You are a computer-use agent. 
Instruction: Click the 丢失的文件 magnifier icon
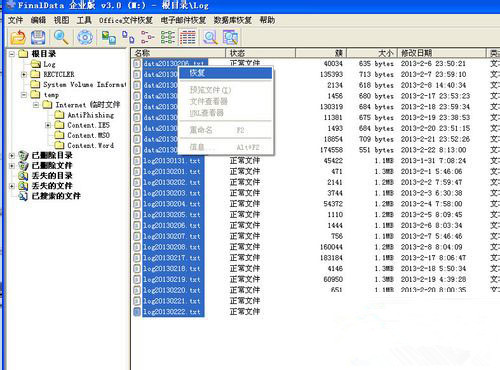coord(23,186)
